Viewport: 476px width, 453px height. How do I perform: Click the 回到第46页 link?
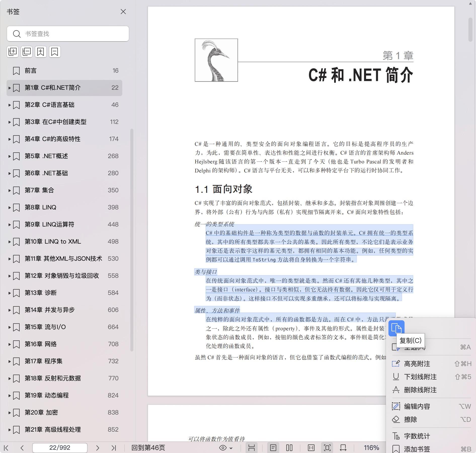(148, 448)
